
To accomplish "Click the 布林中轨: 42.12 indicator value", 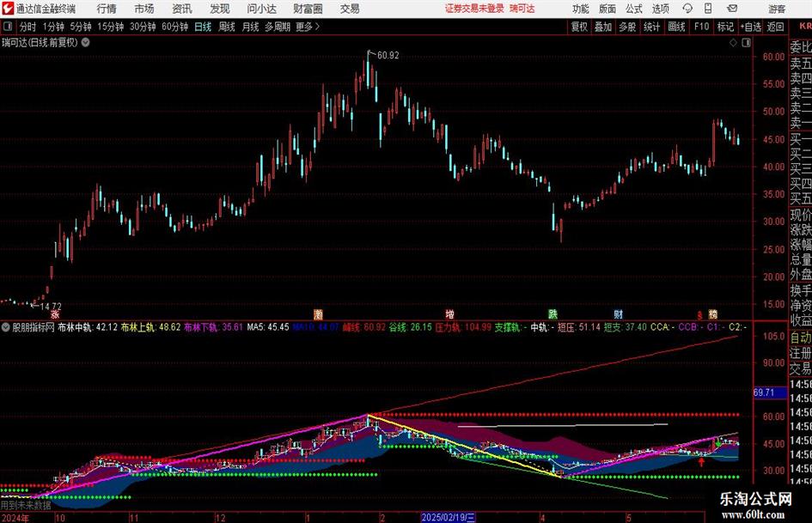I will pos(88,327).
